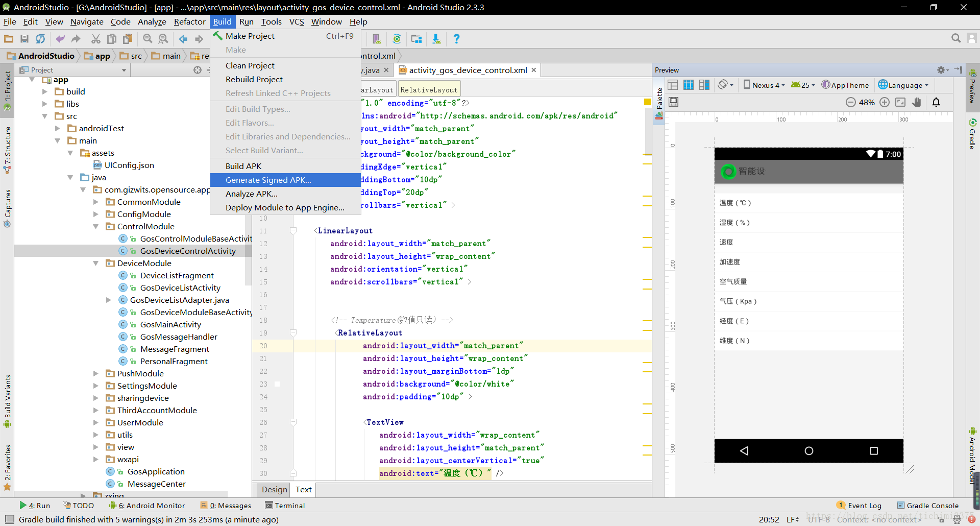This screenshot has width=980, height=526.
Task: Open the Project Structure toolbar icon
Action: pyautogui.click(x=416, y=39)
